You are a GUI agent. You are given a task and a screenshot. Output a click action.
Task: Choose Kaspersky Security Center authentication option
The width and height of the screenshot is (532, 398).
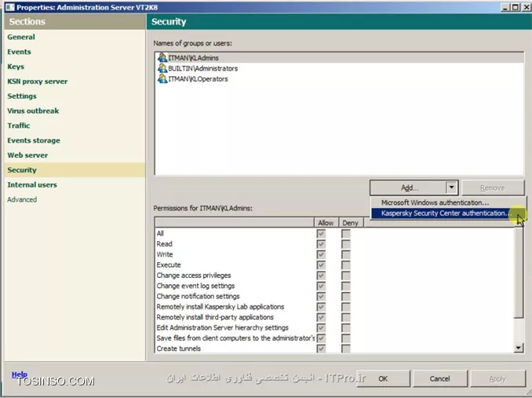[x=446, y=213]
